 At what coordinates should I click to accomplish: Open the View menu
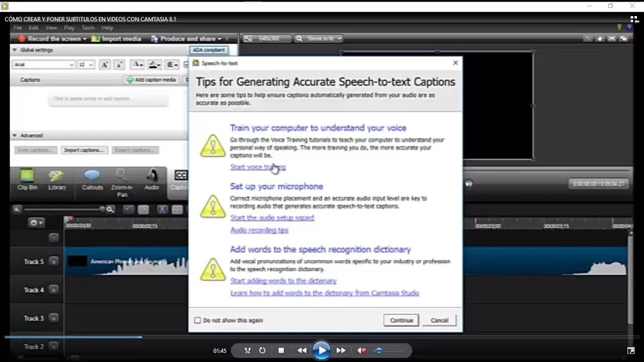pyautogui.click(x=51, y=28)
